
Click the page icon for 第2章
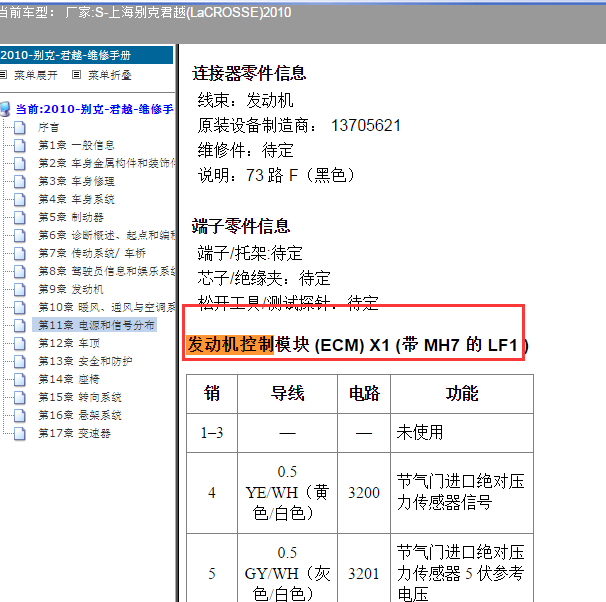point(20,163)
